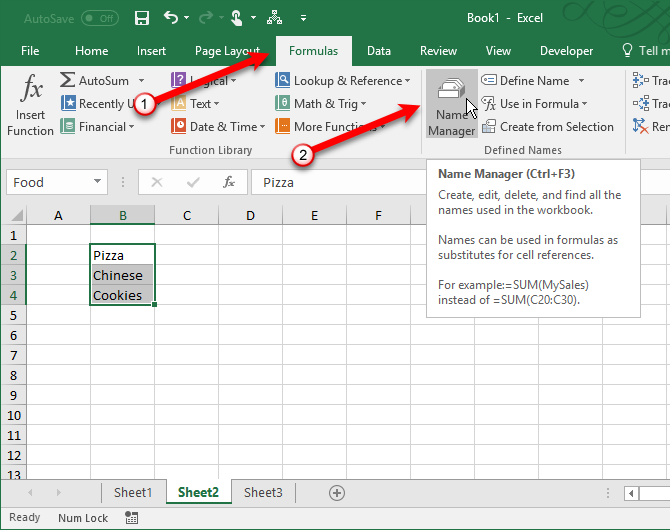The width and height of the screenshot is (670, 530).
Task: Click the column C header
Action: pos(186,215)
